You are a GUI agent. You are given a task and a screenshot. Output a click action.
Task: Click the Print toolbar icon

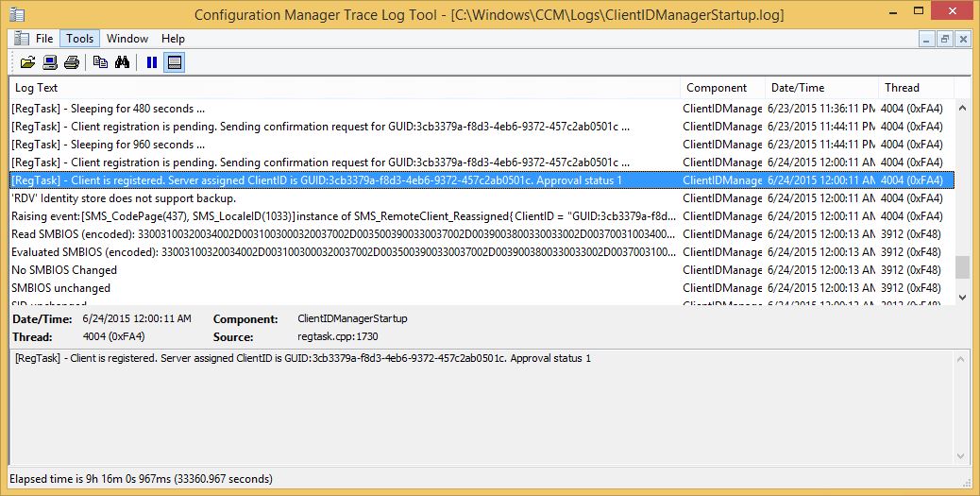(72, 62)
